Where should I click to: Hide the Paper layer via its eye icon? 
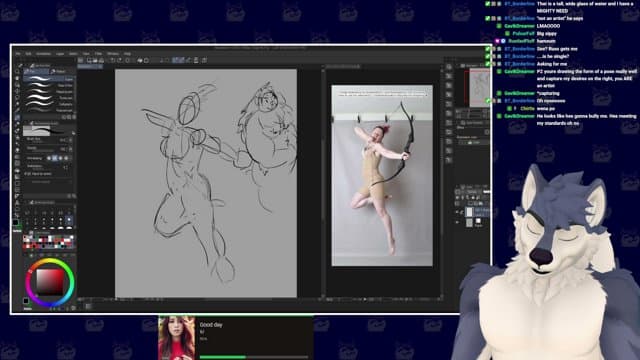(457, 222)
